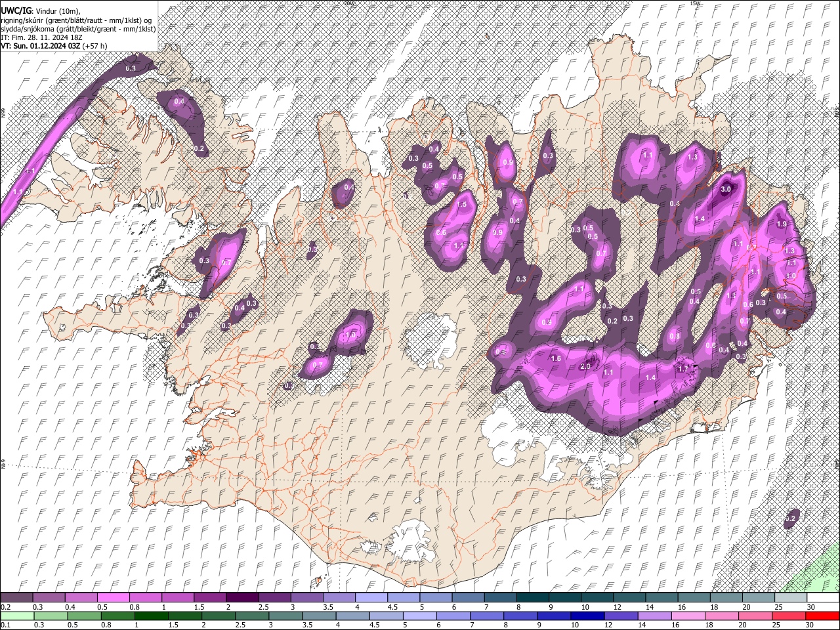This screenshot has height=630, width=840.
Task: Pick upper legend swatch between 3 and 3.5
Action: tap(306, 597)
